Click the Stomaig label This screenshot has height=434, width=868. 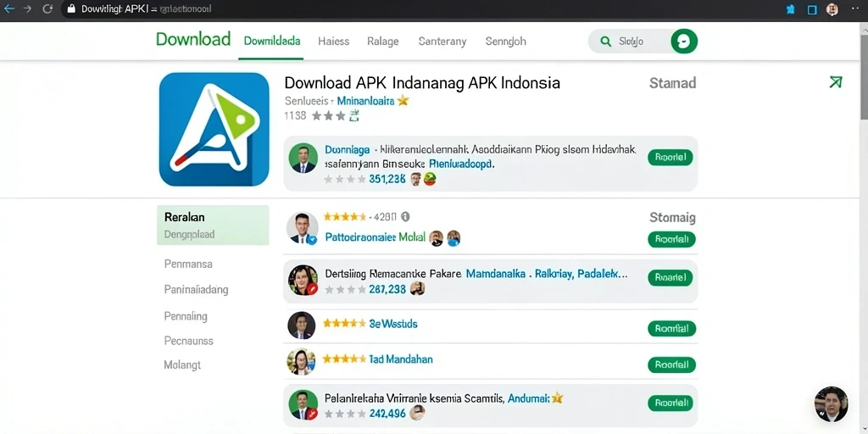[x=672, y=218]
